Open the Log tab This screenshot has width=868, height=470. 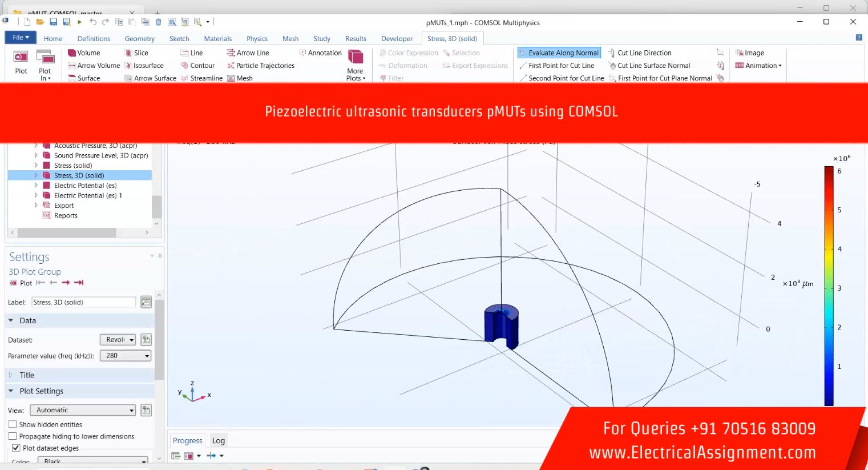(218, 440)
